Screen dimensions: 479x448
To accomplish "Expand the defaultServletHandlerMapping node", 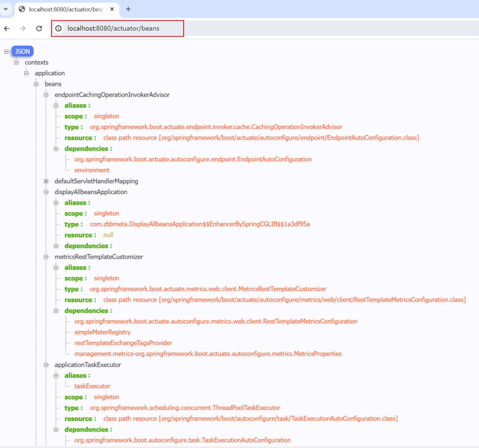I will coord(46,181).
